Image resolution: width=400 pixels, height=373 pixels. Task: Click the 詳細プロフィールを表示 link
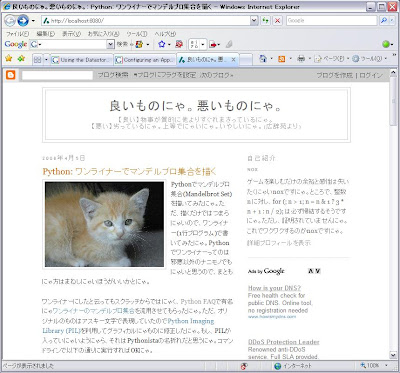tap(279, 243)
